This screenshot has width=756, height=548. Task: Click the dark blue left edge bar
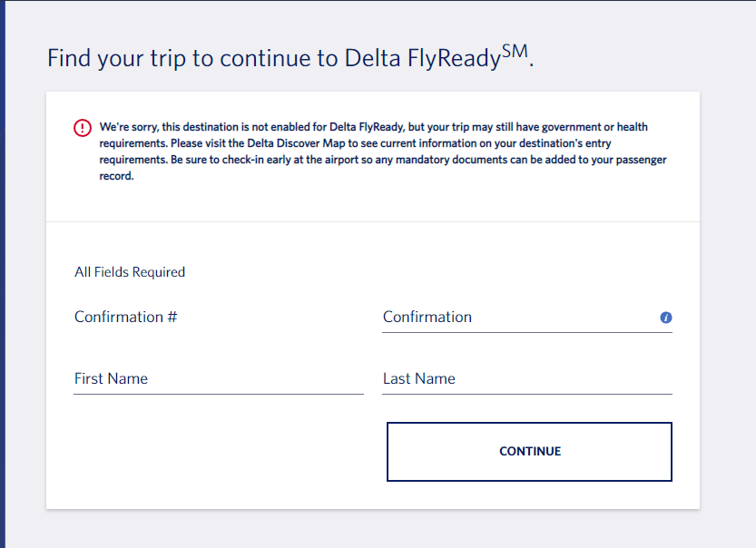(3, 274)
